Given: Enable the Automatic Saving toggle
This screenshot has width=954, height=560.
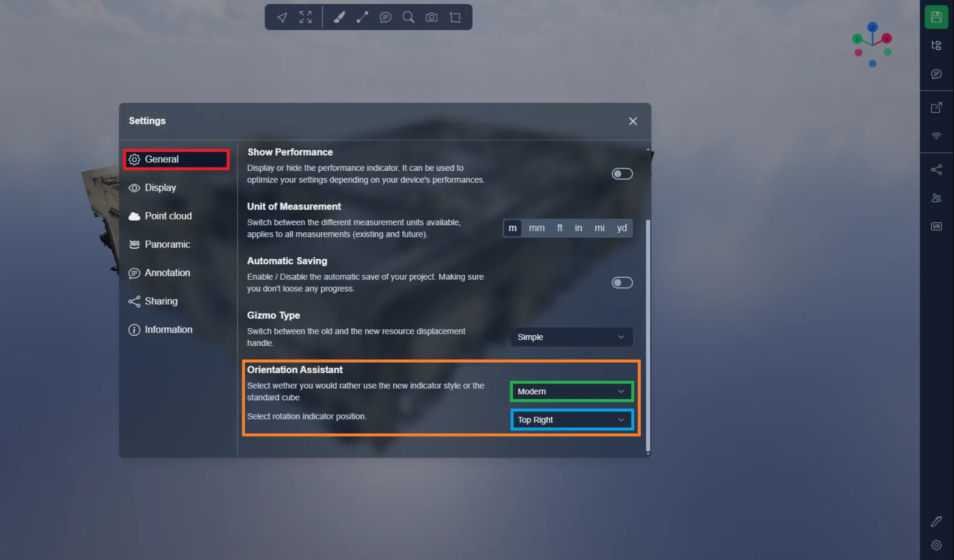Looking at the screenshot, I should pyautogui.click(x=622, y=283).
